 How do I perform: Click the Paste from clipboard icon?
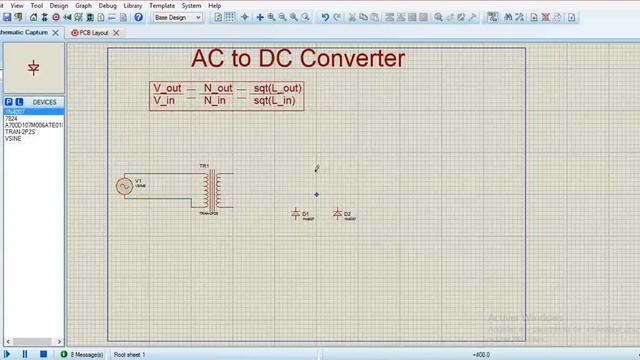click(x=375, y=17)
